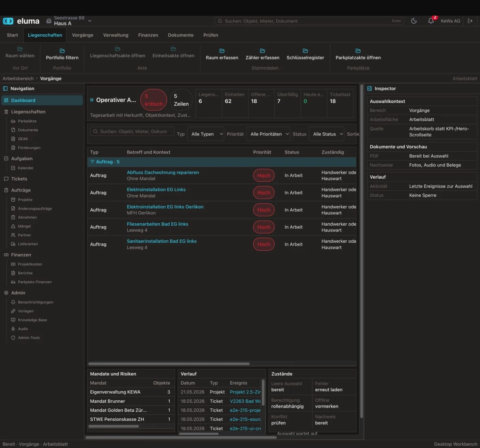Toggle the Inspector panel icon
Viewport: 480px width, 448px height.
point(370,89)
